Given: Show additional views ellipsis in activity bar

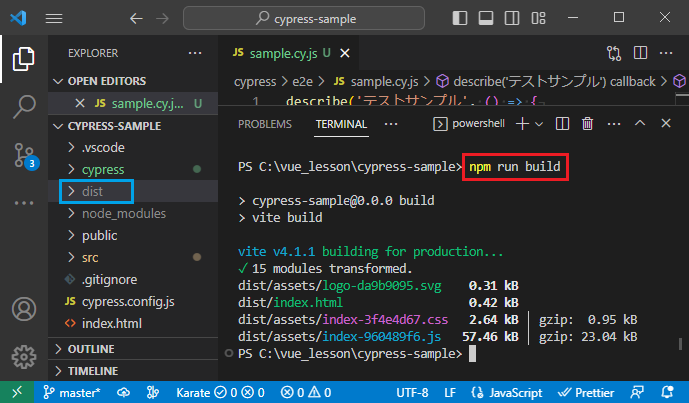Looking at the screenshot, I should pos(24,203).
